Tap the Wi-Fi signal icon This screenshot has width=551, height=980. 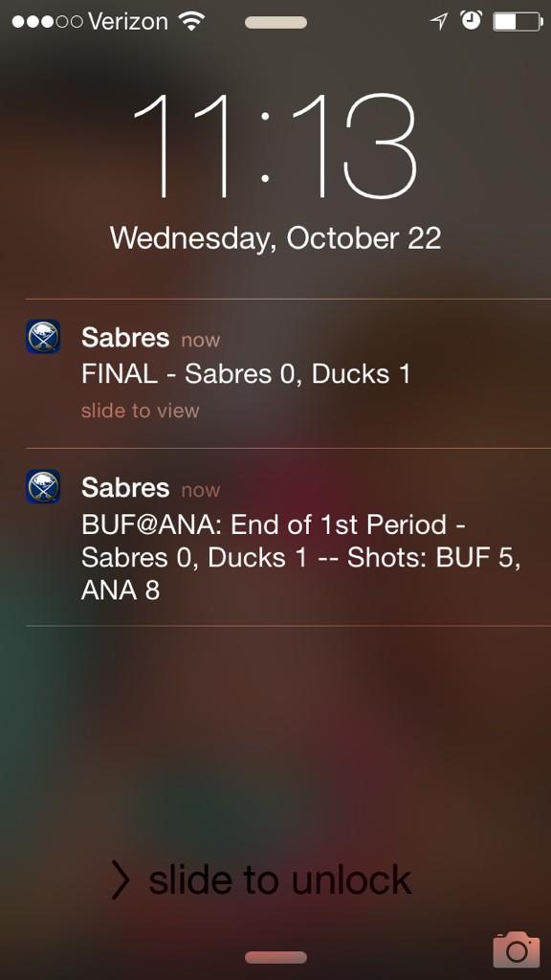pos(191,22)
